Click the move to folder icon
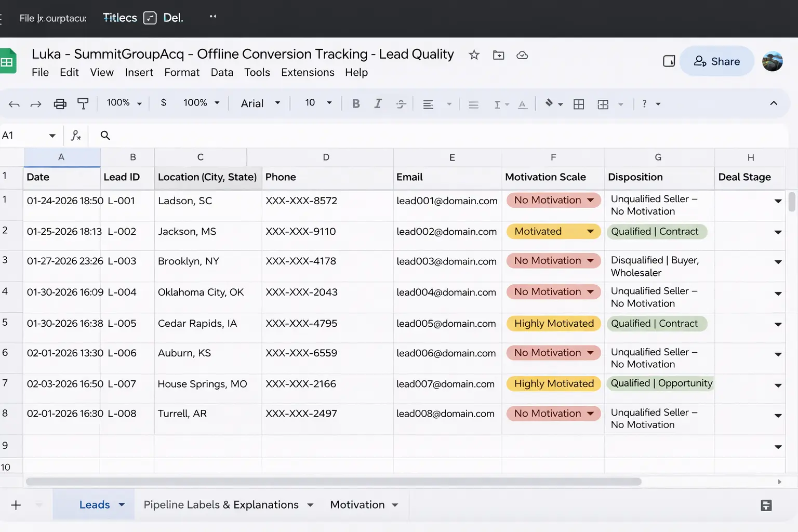Screen dimensions: 798x532 click(x=499, y=55)
